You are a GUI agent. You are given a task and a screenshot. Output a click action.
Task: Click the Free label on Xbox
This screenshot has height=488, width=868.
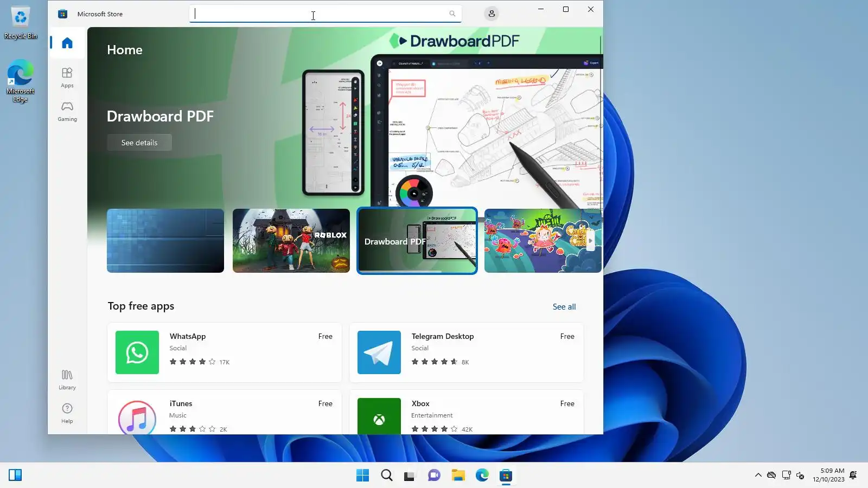point(567,403)
